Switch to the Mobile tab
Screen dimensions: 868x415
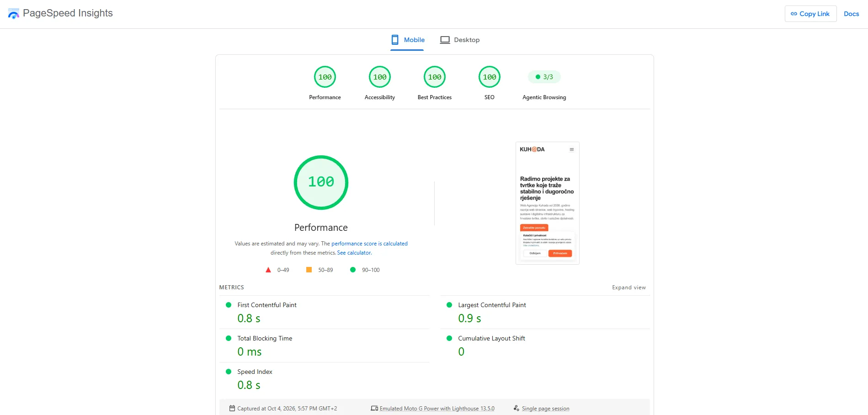408,40
